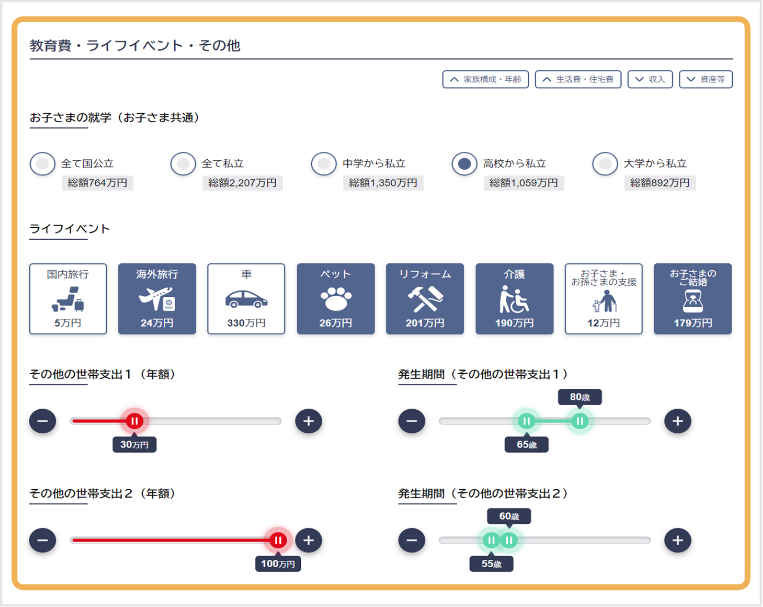The width and height of the screenshot is (763, 607).
Task: Choose 高校から私立 radio button
Action: (464, 164)
